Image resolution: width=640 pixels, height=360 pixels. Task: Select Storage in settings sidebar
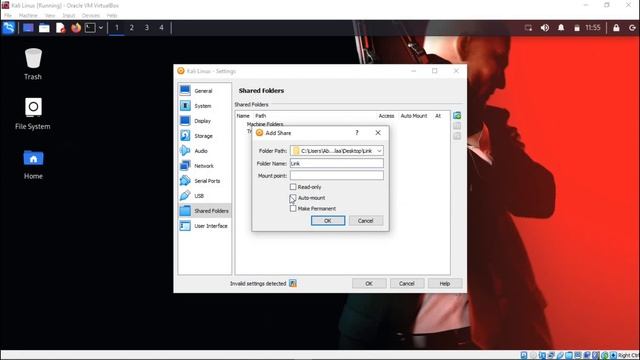point(204,136)
